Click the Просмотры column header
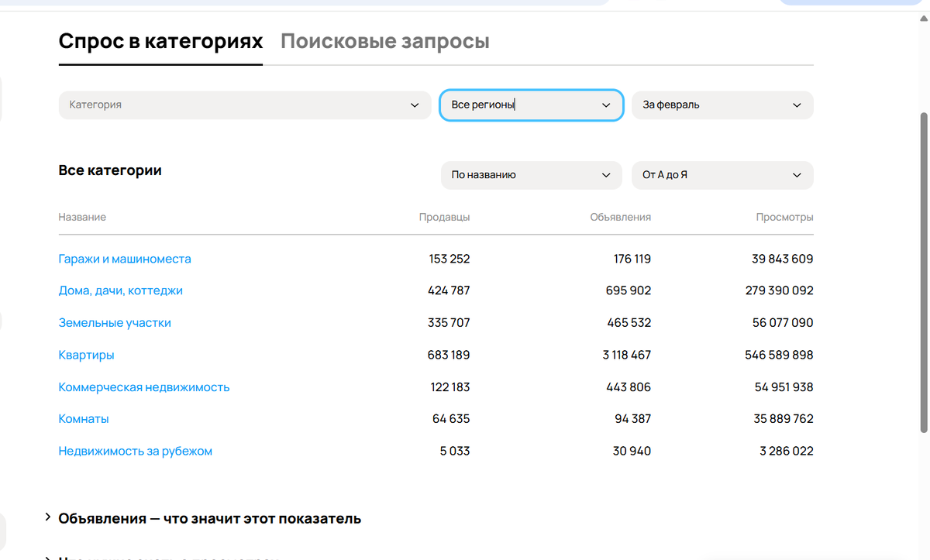Image resolution: width=930 pixels, height=560 pixels. pos(784,217)
